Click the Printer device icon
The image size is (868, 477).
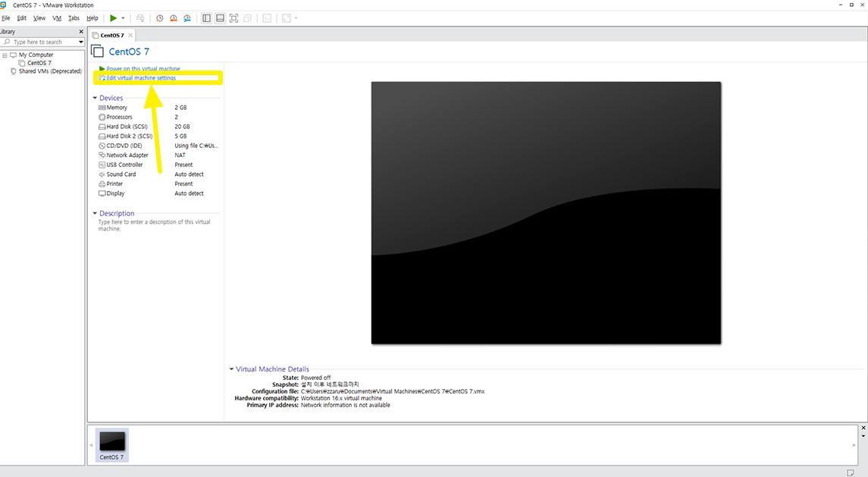[x=102, y=184]
